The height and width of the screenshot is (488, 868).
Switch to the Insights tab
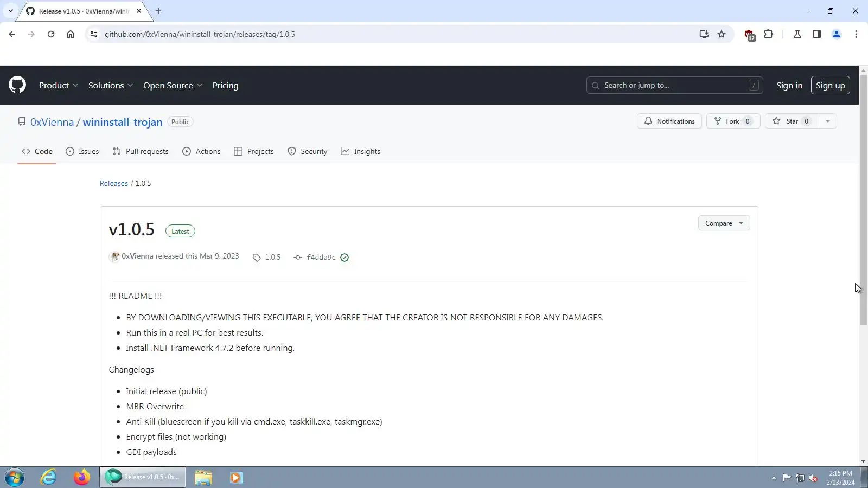click(x=360, y=151)
